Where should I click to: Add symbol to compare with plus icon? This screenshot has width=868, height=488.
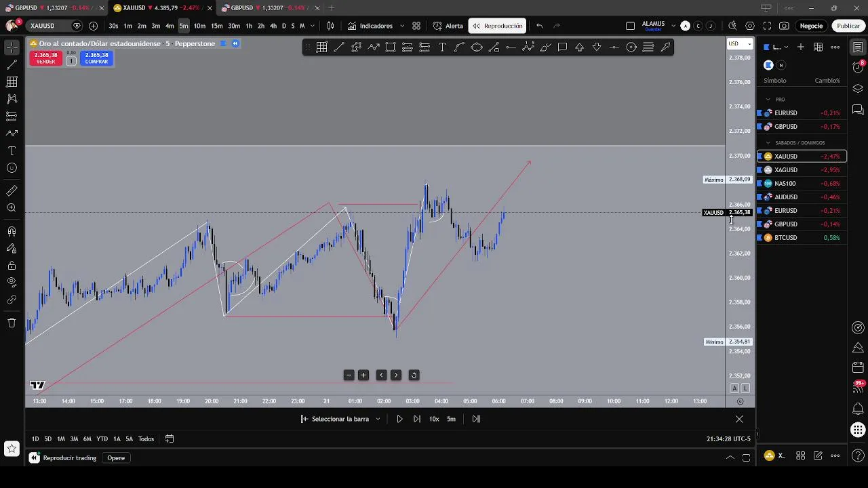coord(93,26)
